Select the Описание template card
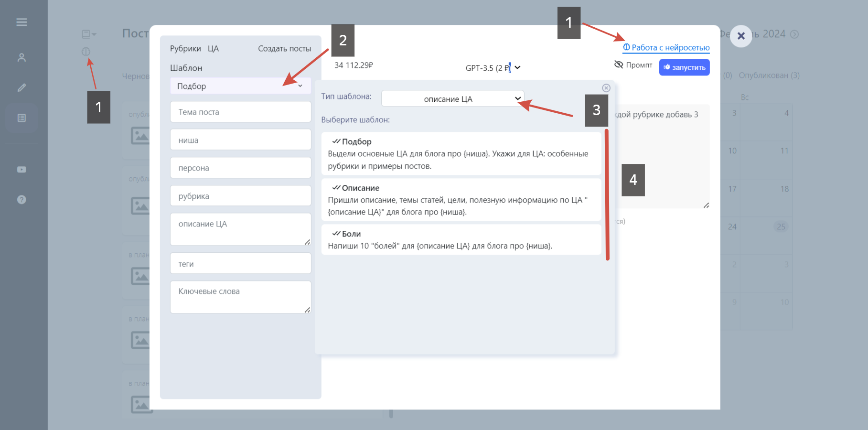This screenshot has height=430, width=868. pyautogui.click(x=461, y=200)
